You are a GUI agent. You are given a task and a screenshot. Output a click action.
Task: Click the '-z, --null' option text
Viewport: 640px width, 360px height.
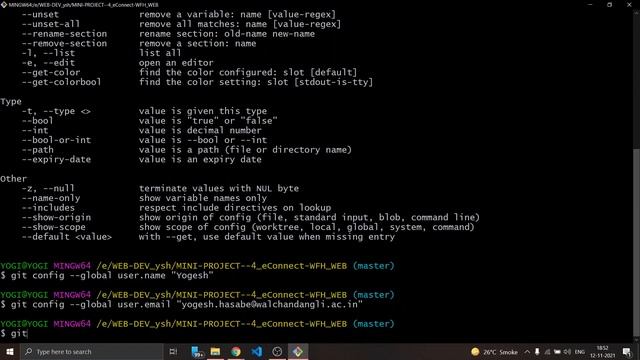point(48,189)
